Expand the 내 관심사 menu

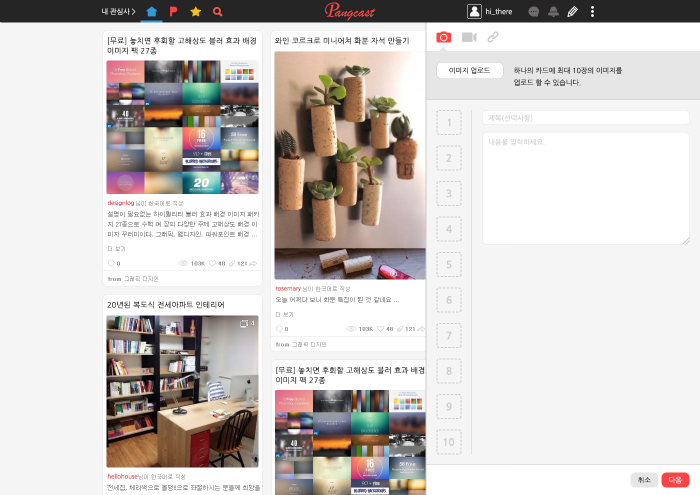(119, 12)
